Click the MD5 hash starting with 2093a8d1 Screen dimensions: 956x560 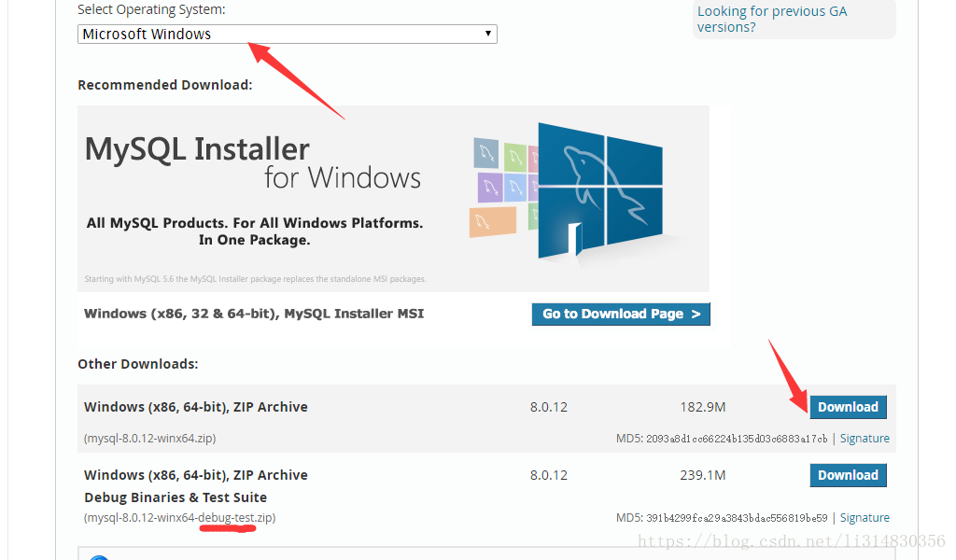[x=737, y=439]
